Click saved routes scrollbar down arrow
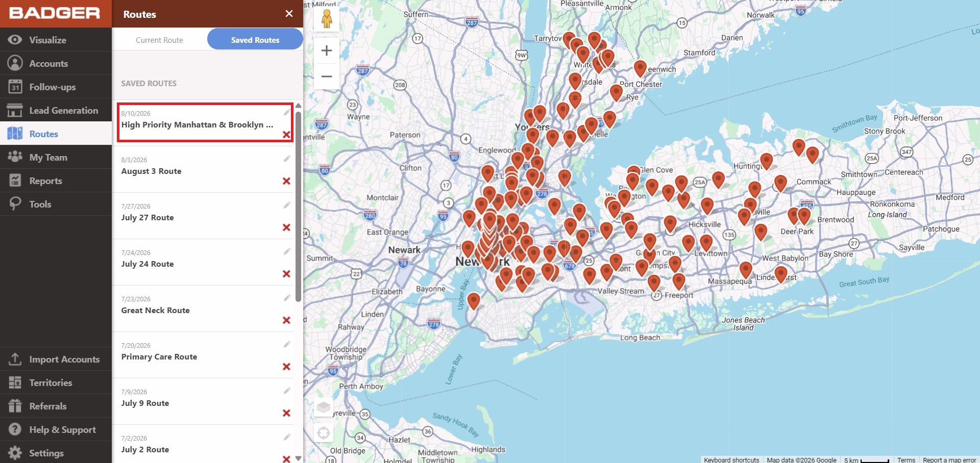980x463 pixels. click(x=299, y=458)
